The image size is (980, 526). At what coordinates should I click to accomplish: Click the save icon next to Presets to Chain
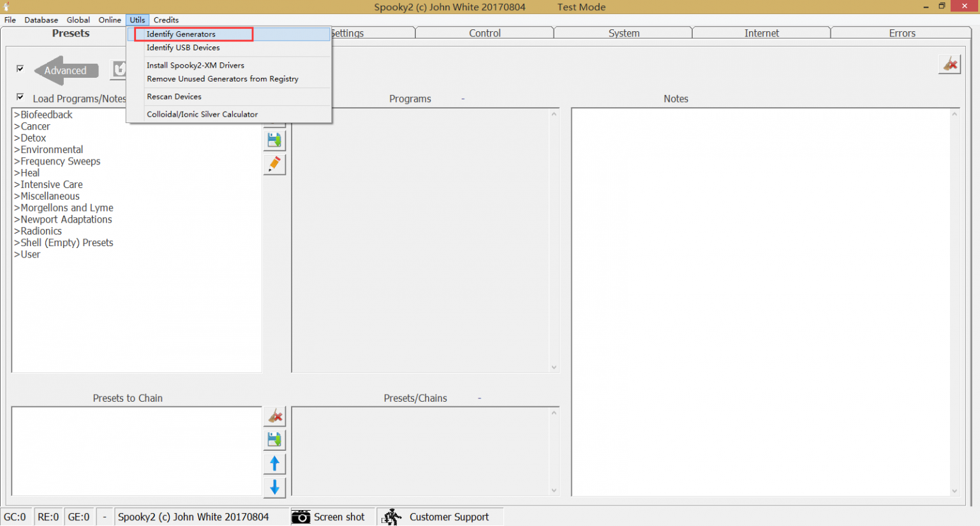tap(274, 440)
